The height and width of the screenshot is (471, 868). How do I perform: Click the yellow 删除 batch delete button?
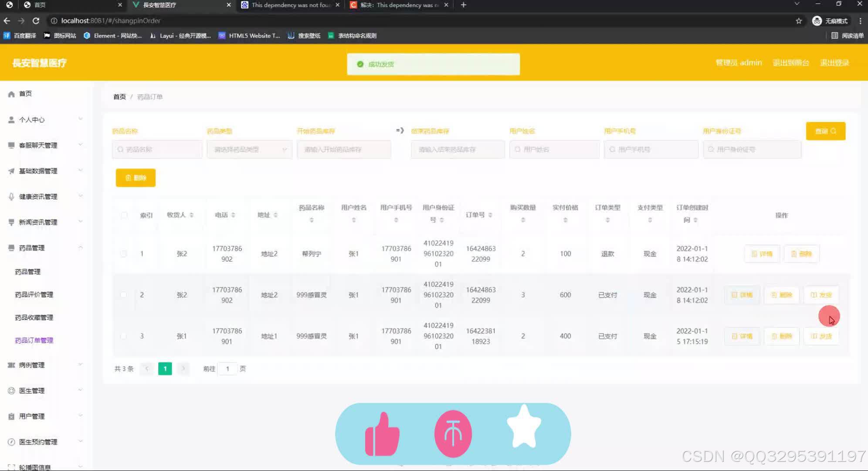tap(136, 178)
